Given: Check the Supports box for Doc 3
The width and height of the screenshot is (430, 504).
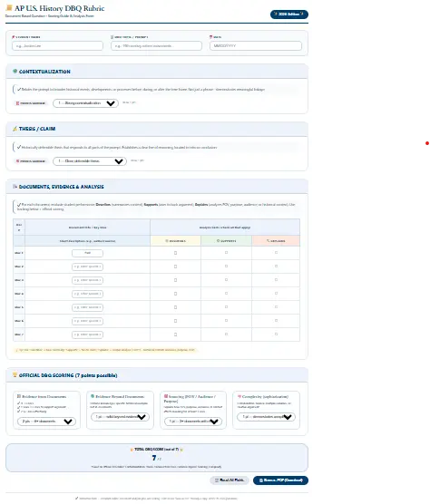Looking at the screenshot, I should point(227,279).
